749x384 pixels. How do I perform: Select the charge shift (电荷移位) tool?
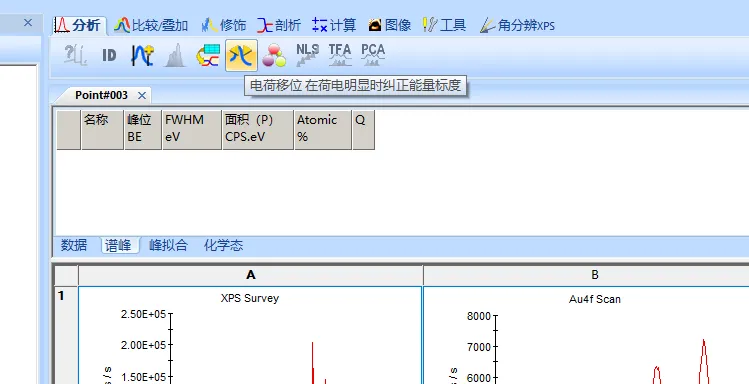(x=241, y=55)
